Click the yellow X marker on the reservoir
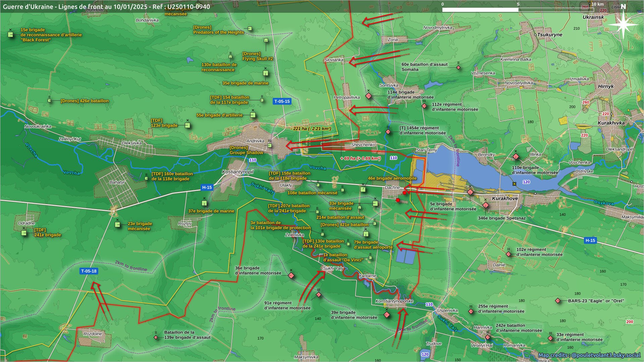 [514, 184]
